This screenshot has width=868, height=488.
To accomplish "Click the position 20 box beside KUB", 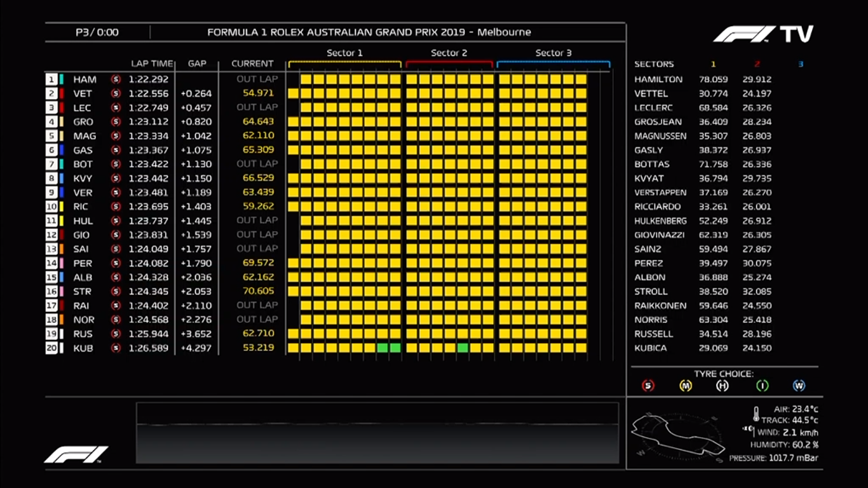I will click(x=51, y=348).
